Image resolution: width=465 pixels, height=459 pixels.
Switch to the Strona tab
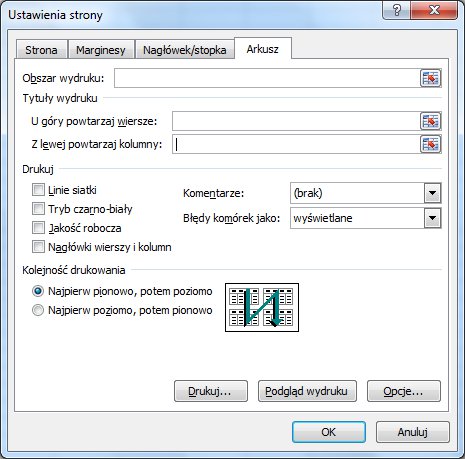(41, 50)
